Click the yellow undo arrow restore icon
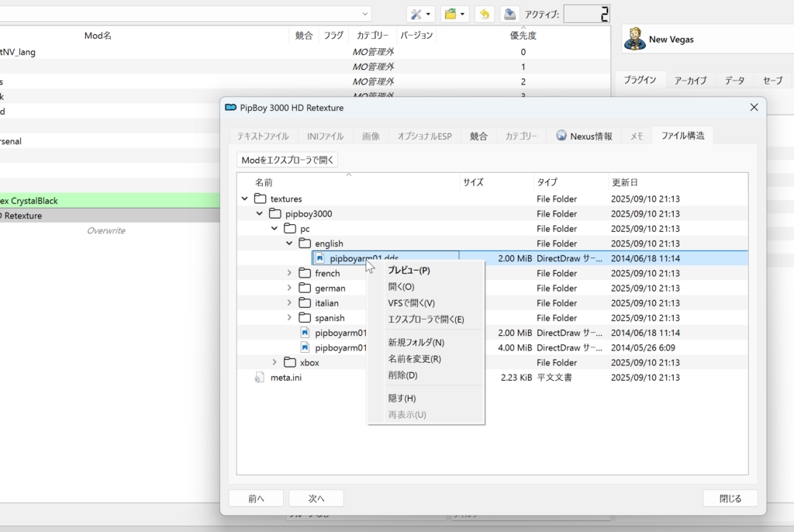Image resolution: width=794 pixels, height=532 pixels. (485, 14)
